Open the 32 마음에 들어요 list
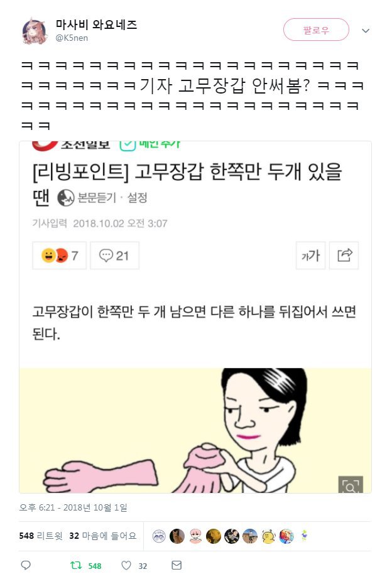Image resolution: width=392 pixels, height=584 pixels. (103, 536)
